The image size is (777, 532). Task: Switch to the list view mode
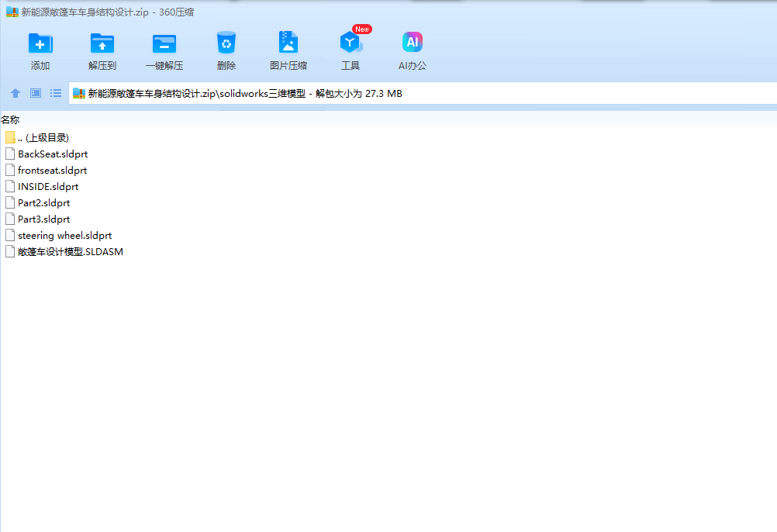[x=56, y=93]
